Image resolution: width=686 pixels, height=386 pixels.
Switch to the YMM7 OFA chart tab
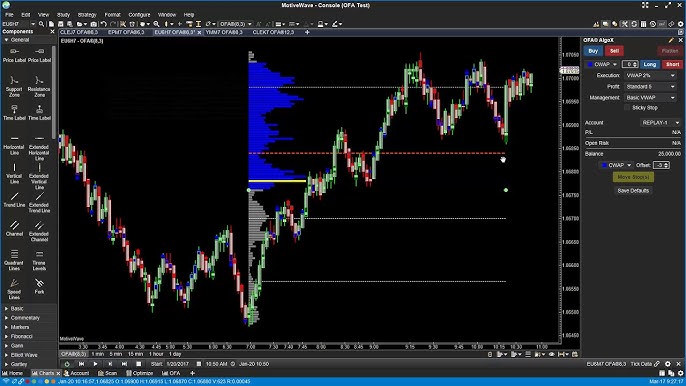pos(224,32)
